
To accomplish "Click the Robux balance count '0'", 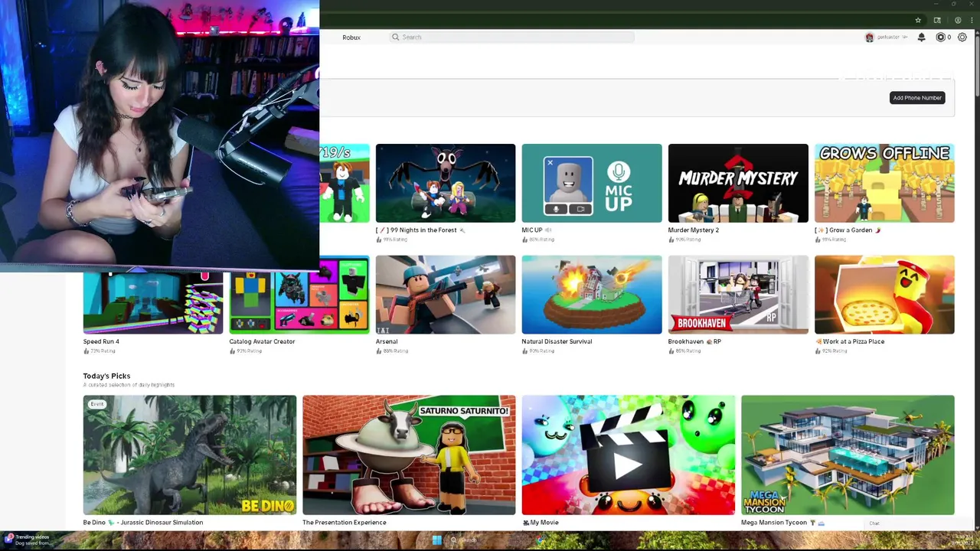I will click(949, 37).
